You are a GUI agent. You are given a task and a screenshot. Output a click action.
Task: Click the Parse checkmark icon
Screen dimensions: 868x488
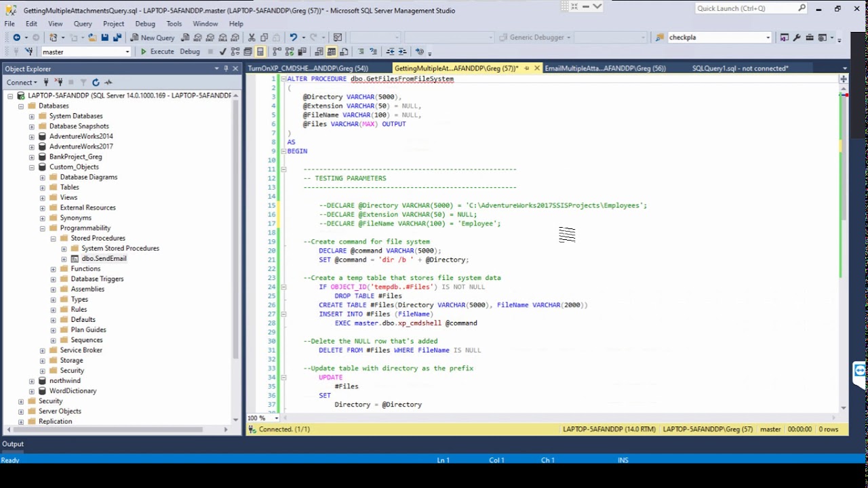pyautogui.click(x=222, y=52)
